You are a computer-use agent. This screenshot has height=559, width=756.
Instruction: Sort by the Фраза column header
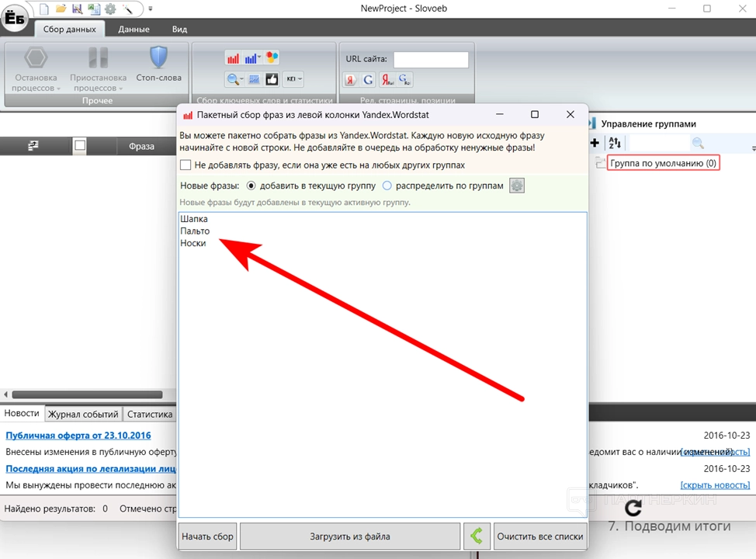point(141,146)
